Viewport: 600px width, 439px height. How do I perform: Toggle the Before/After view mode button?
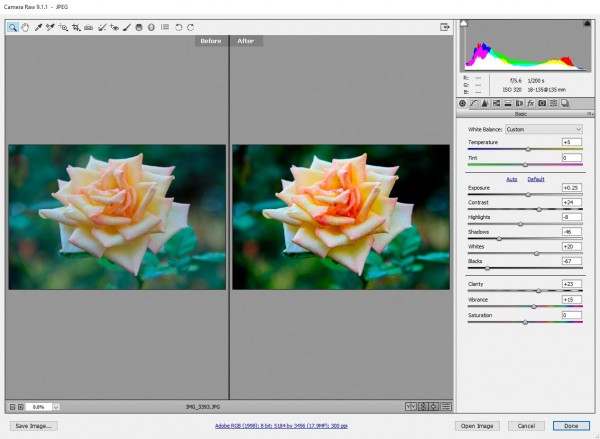(411, 407)
